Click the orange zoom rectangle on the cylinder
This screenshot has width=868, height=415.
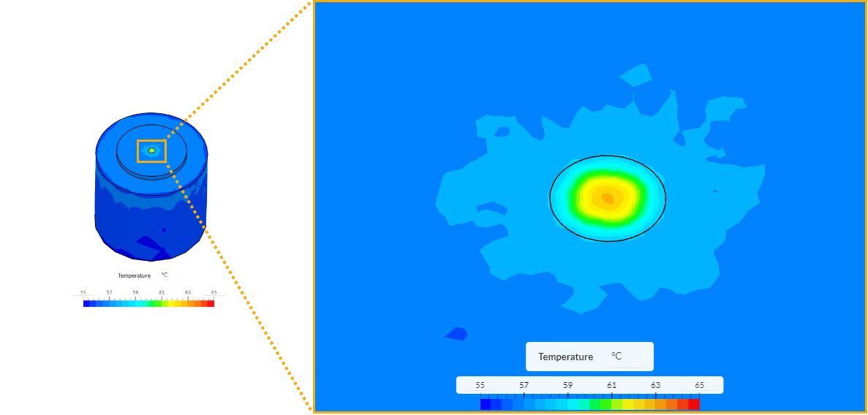tap(137, 151)
